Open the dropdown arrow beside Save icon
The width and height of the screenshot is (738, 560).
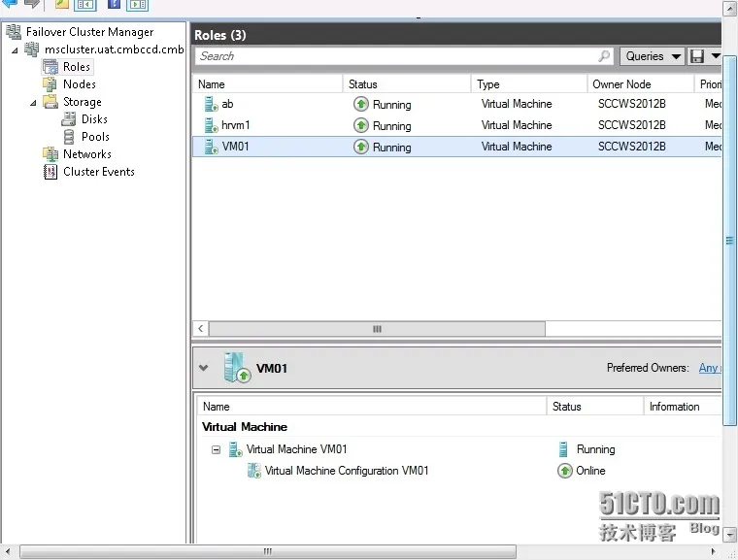tap(716, 56)
